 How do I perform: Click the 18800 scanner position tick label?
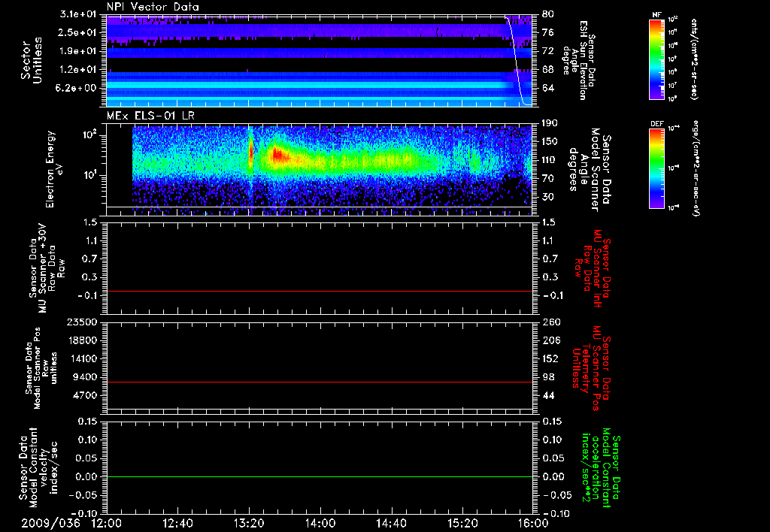tap(83, 340)
